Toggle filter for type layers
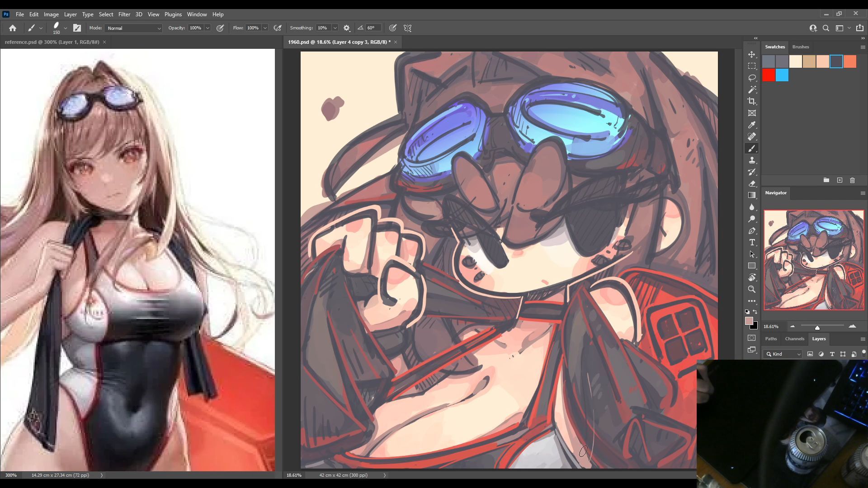The image size is (868, 488). [x=832, y=354]
